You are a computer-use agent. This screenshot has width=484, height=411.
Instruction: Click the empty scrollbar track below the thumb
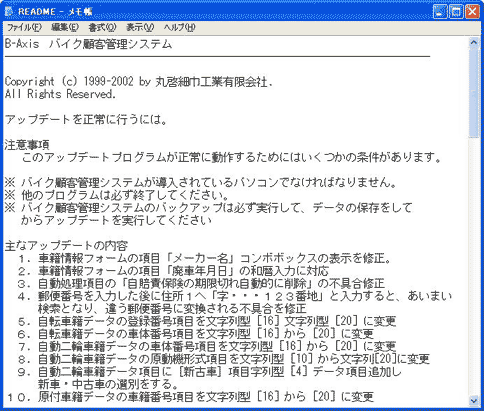click(473, 266)
